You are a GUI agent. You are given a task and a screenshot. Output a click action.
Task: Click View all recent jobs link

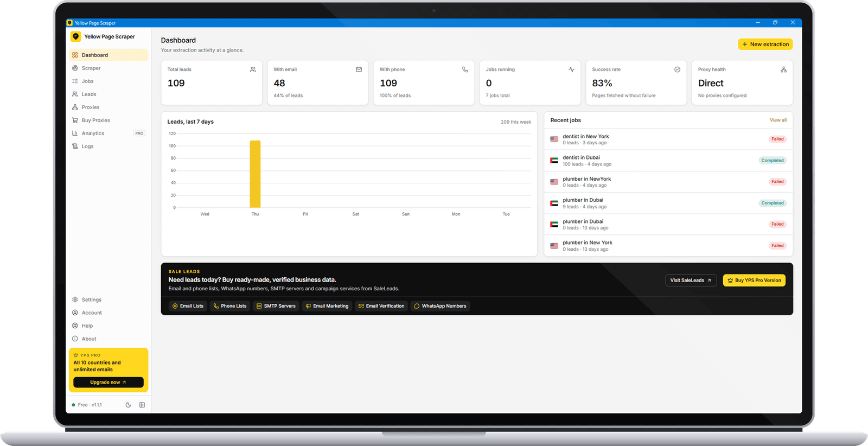pyautogui.click(x=778, y=120)
